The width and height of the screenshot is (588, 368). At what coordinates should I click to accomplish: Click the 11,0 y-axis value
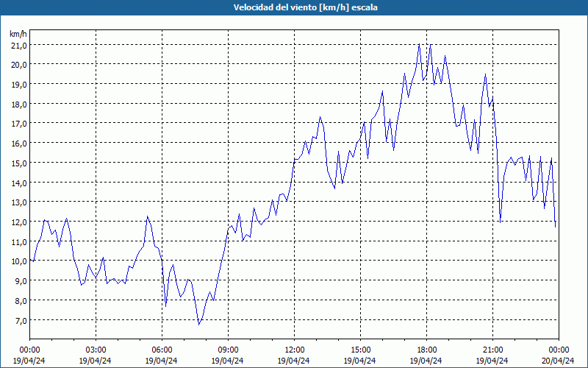20,242
